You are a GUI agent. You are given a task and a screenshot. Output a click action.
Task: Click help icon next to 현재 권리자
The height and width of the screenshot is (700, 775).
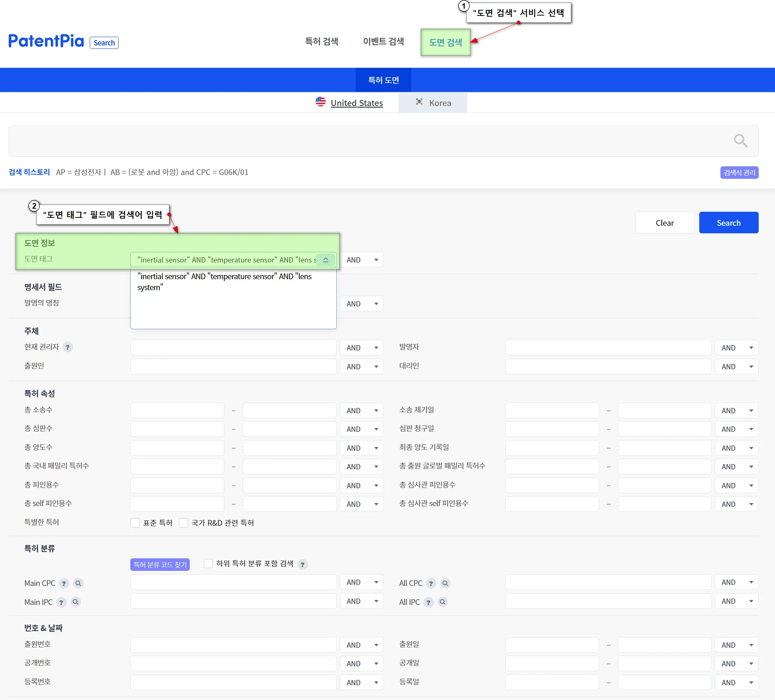pyautogui.click(x=68, y=347)
